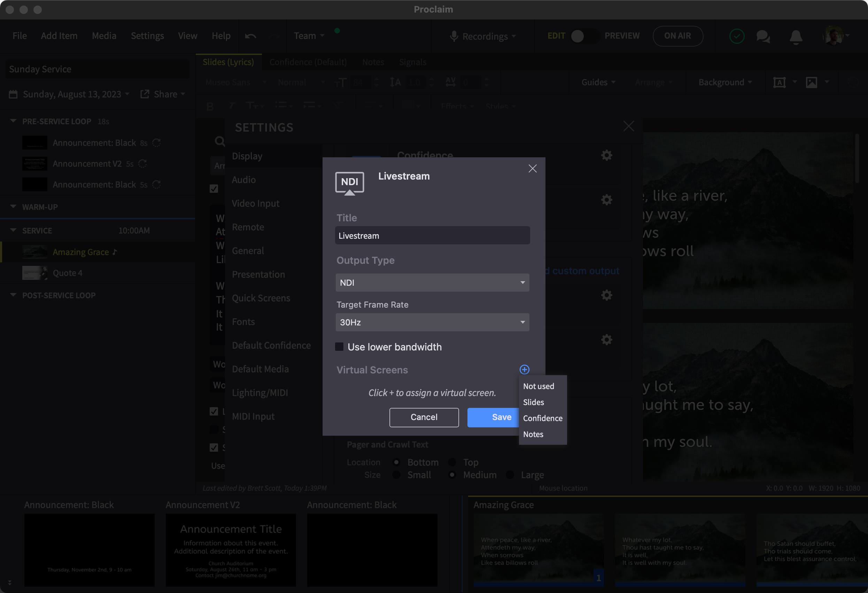Toggle the Edit/Preview switch
The height and width of the screenshot is (593, 868).
[x=584, y=36]
